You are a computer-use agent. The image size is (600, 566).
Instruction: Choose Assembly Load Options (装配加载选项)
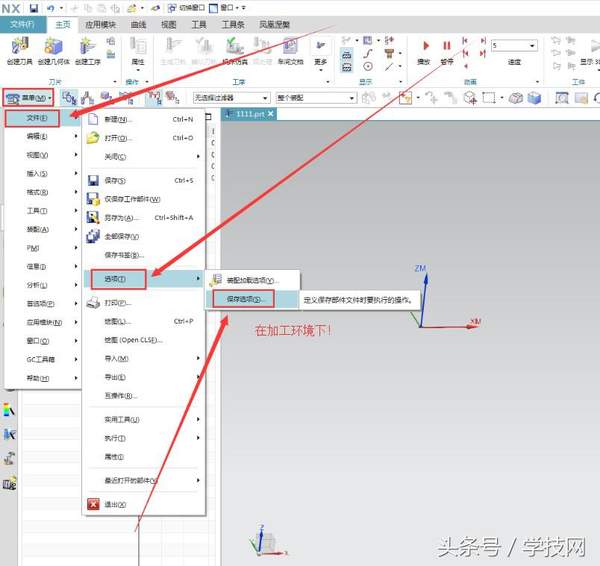click(253, 281)
